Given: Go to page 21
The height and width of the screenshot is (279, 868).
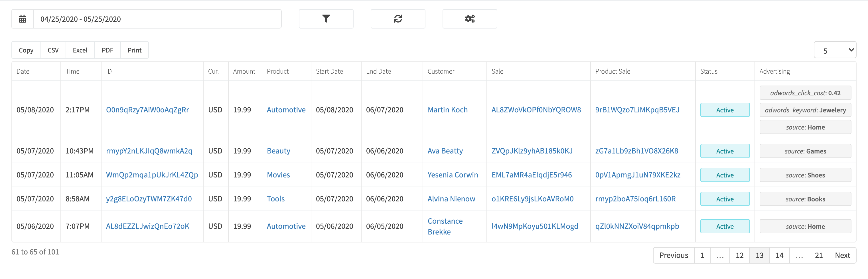Looking at the screenshot, I should 818,255.
